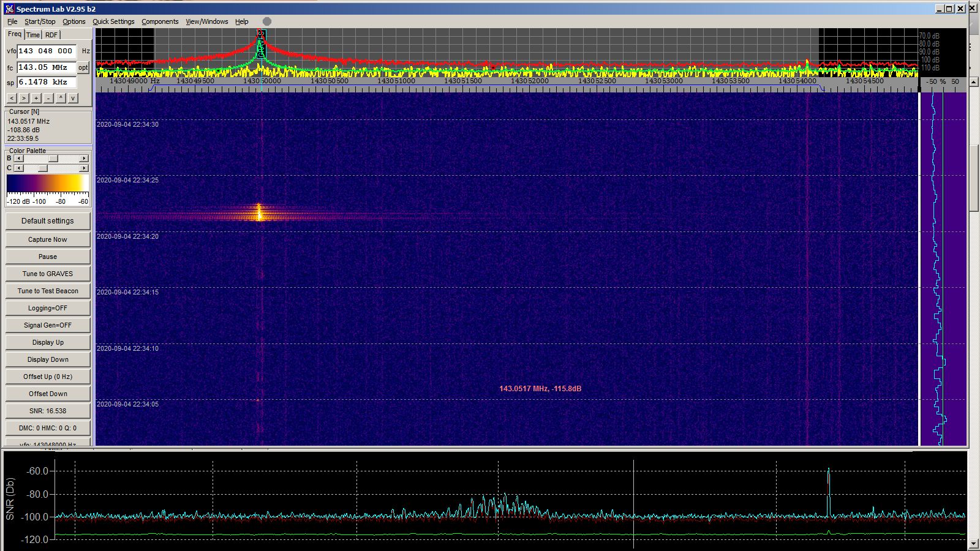This screenshot has height=551, width=980.
Task: Click the timestamp 2020-09-04 22:34:05
Action: [127, 404]
